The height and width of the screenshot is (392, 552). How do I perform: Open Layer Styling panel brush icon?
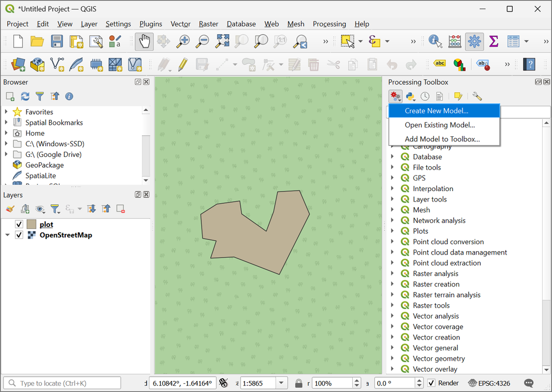(10, 209)
